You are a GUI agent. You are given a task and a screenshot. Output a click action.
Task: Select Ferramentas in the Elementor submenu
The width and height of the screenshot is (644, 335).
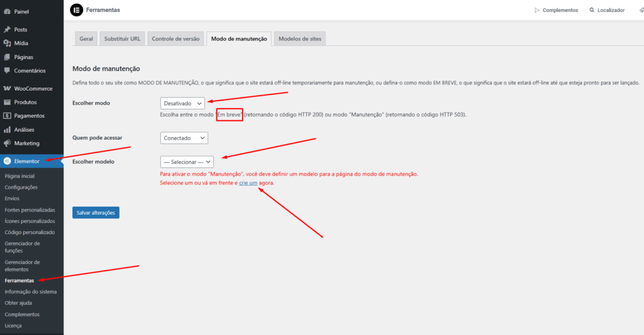click(19, 280)
